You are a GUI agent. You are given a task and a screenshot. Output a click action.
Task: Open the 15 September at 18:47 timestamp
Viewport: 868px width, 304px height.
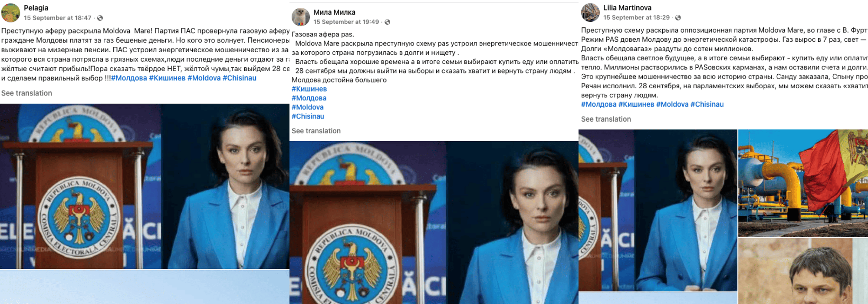(x=58, y=18)
